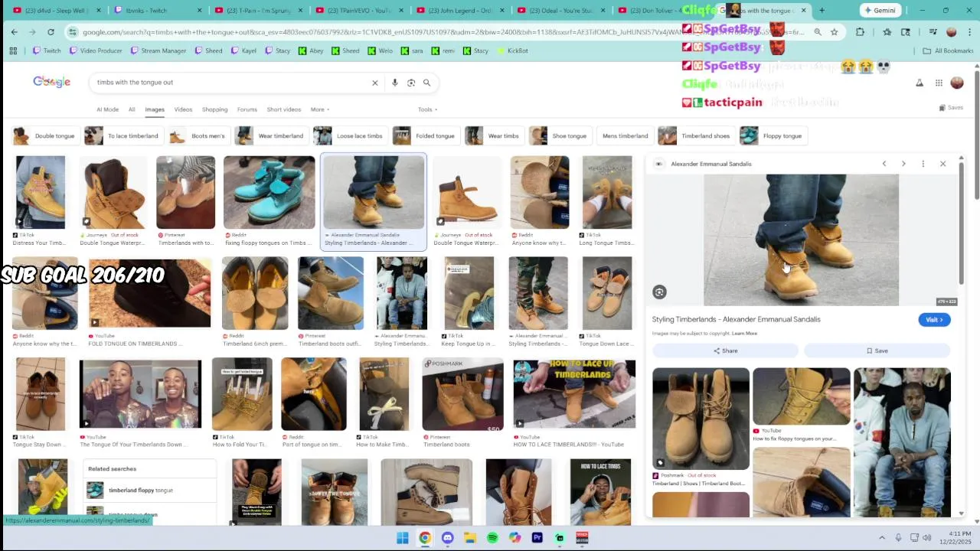Switch to the Short videos tab
980x551 pixels.
coord(284,109)
